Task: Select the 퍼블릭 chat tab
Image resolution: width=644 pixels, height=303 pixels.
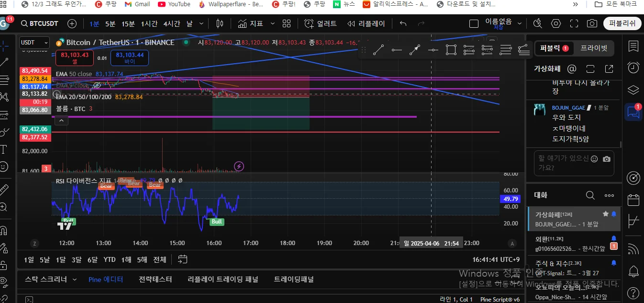Action: [554, 48]
